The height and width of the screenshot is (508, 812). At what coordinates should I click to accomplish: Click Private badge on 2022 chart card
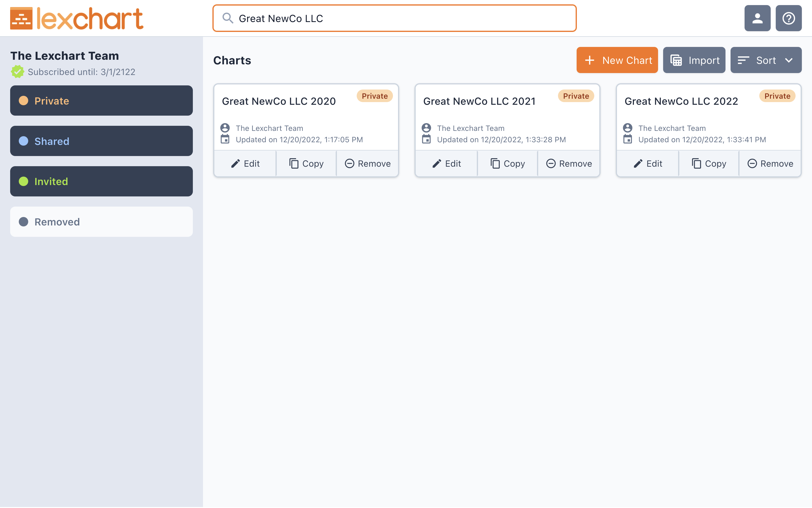click(x=777, y=96)
